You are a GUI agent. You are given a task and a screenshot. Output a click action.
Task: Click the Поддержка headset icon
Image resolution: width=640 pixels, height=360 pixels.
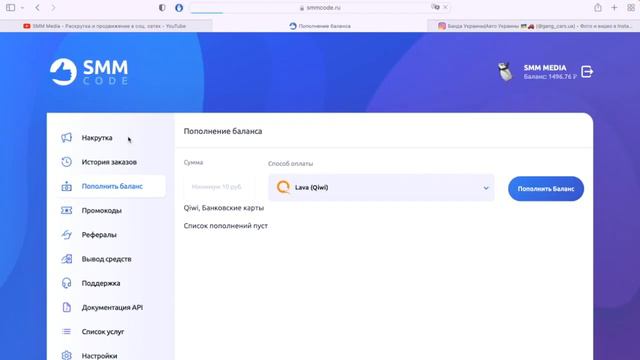pyautogui.click(x=67, y=283)
